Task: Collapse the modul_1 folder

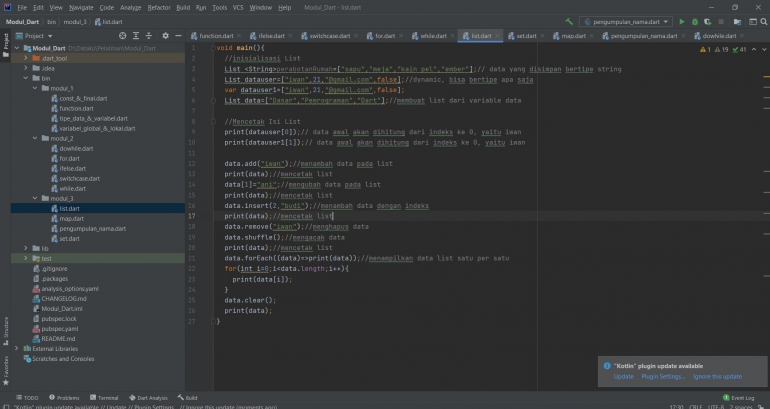Action: point(35,88)
